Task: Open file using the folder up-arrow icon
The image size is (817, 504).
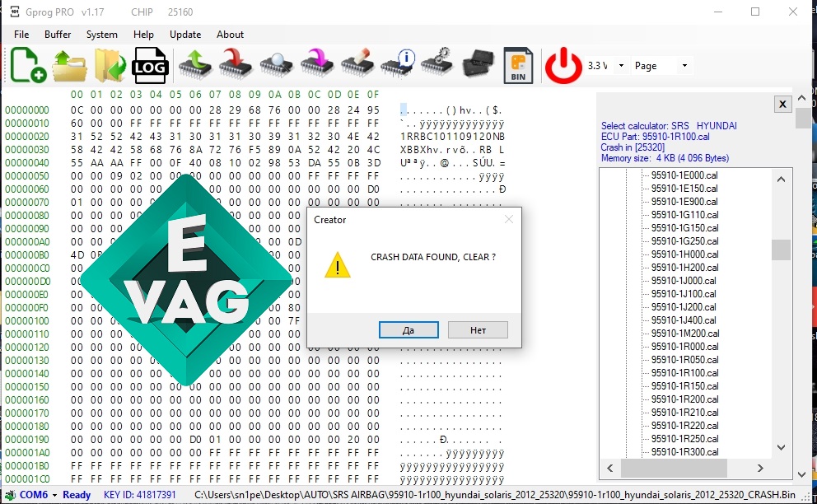Action: pos(69,65)
